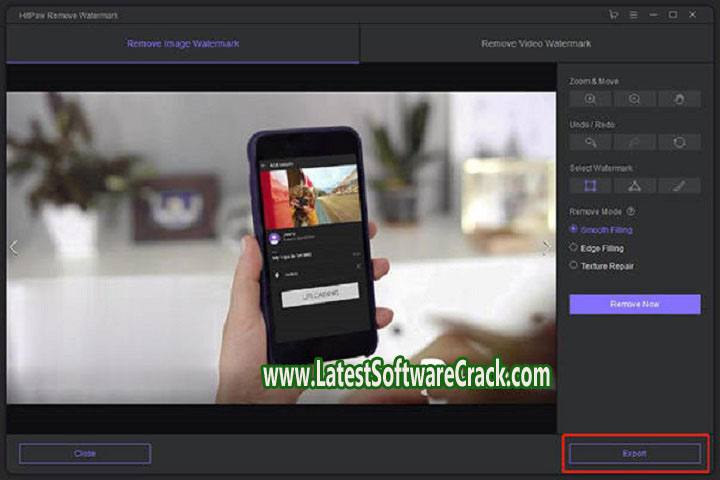Click the Export button
Viewport: 720px width, 480px height.
tap(635, 453)
